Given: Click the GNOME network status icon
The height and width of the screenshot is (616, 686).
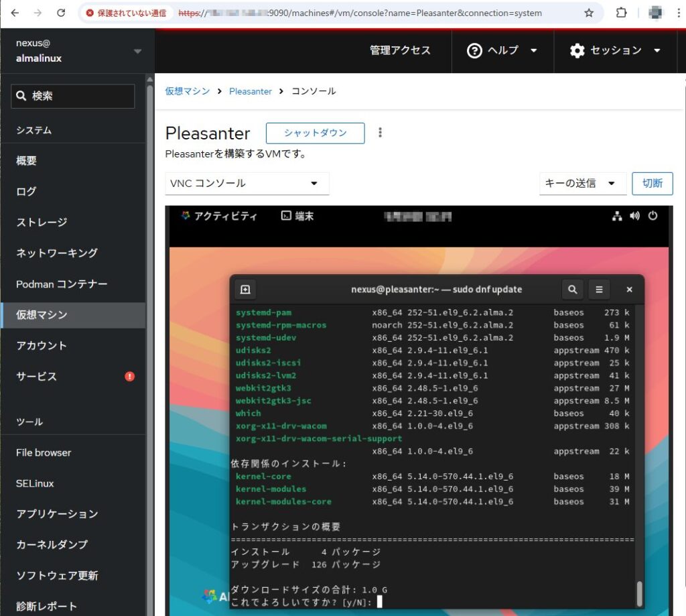Looking at the screenshot, I should [617, 216].
